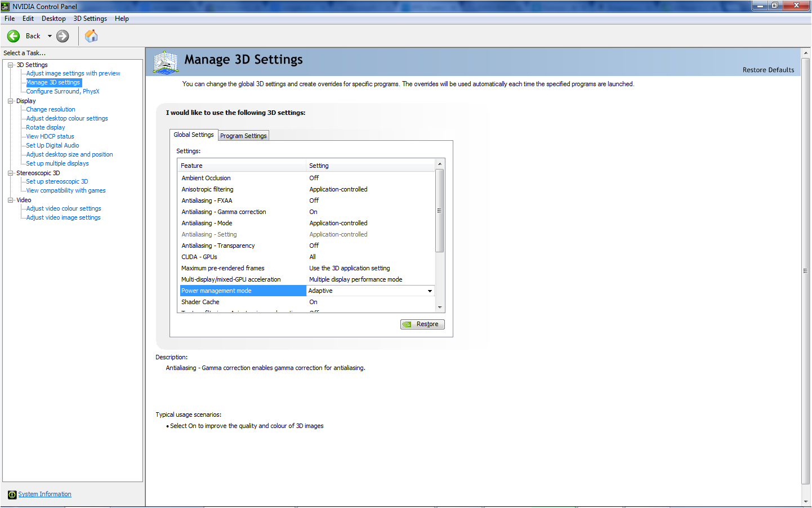
Task: Open the 3D Settings menu
Action: [90, 19]
